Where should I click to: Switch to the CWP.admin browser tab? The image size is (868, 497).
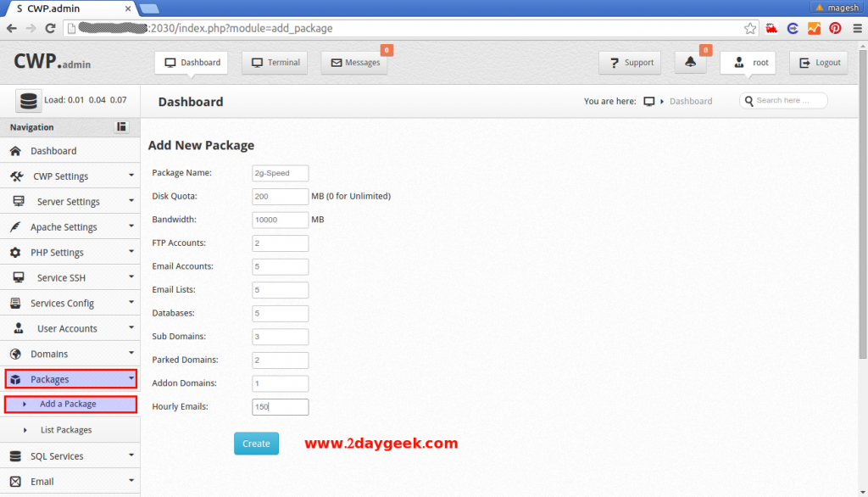point(59,9)
